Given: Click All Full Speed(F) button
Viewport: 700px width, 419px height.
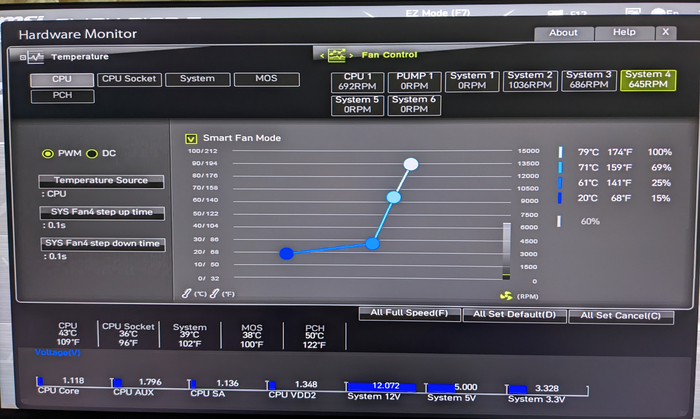Looking at the screenshot, I should tap(409, 314).
